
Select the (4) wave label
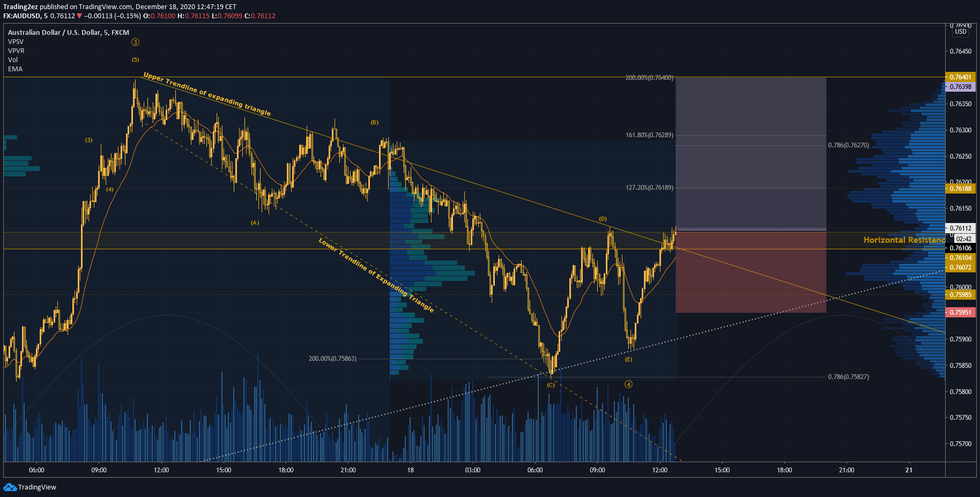pyautogui.click(x=109, y=189)
